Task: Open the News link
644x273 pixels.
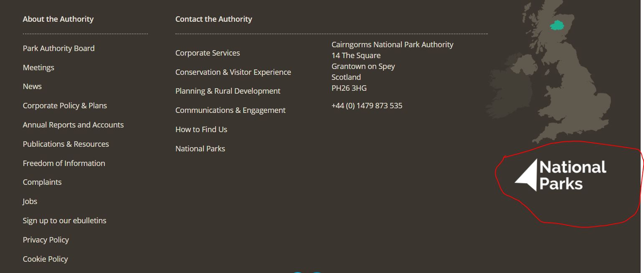Action: [32, 86]
